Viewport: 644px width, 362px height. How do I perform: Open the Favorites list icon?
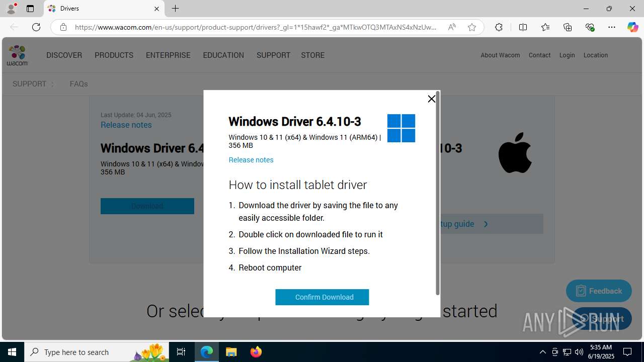(545, 27)
